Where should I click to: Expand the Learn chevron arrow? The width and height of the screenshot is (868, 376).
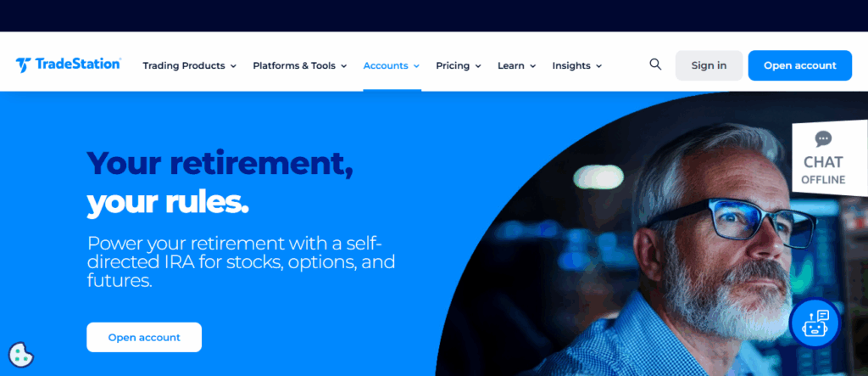tap(532, 66)
